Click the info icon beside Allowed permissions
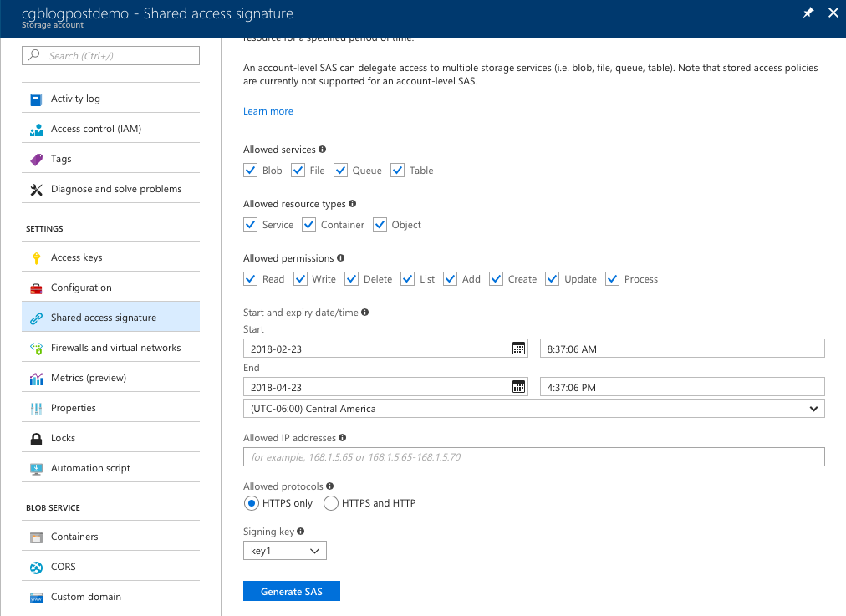 click(x=340, y=258)
